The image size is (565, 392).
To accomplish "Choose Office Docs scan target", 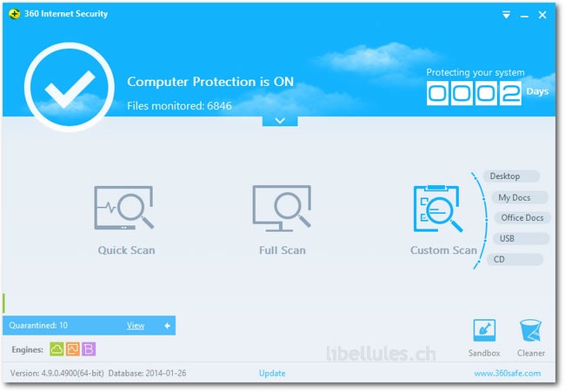I will click(522, 217).
